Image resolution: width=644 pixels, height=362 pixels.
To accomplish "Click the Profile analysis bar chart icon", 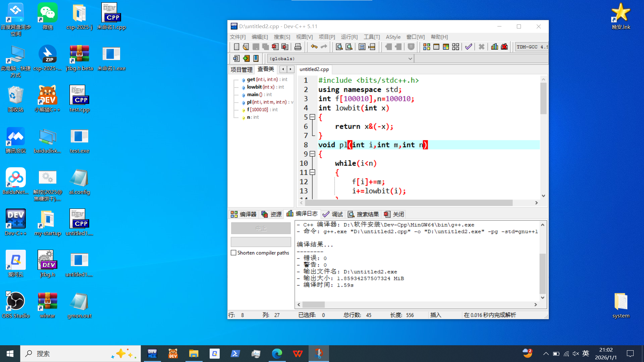I will tap(494, 47).
